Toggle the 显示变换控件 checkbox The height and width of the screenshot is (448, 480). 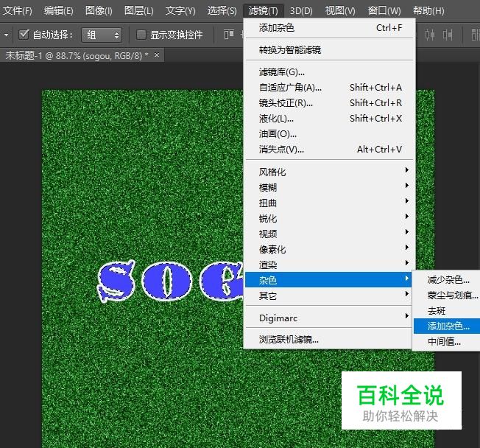[141, 35]
